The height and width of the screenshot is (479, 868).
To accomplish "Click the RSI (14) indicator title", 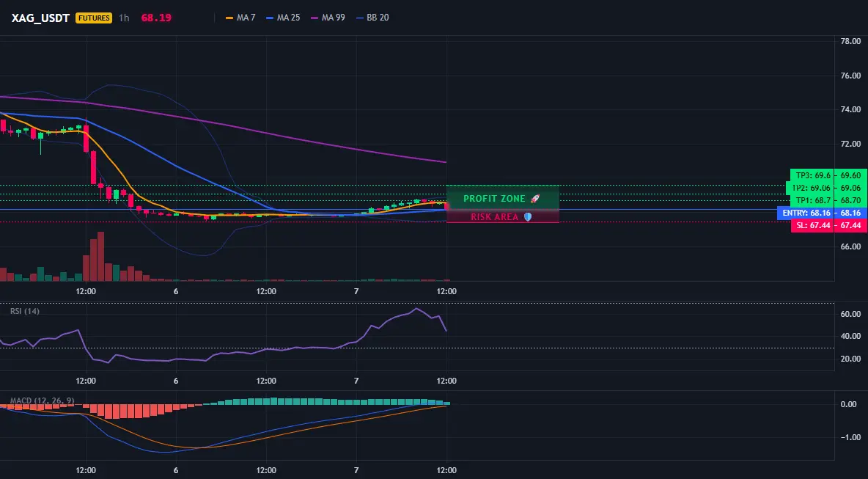I will 25,311.
